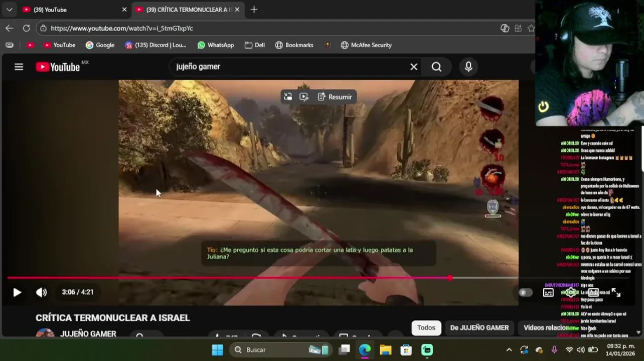
Task: Toggle the autoplay switch in player
Action: (x=525, y=292)
